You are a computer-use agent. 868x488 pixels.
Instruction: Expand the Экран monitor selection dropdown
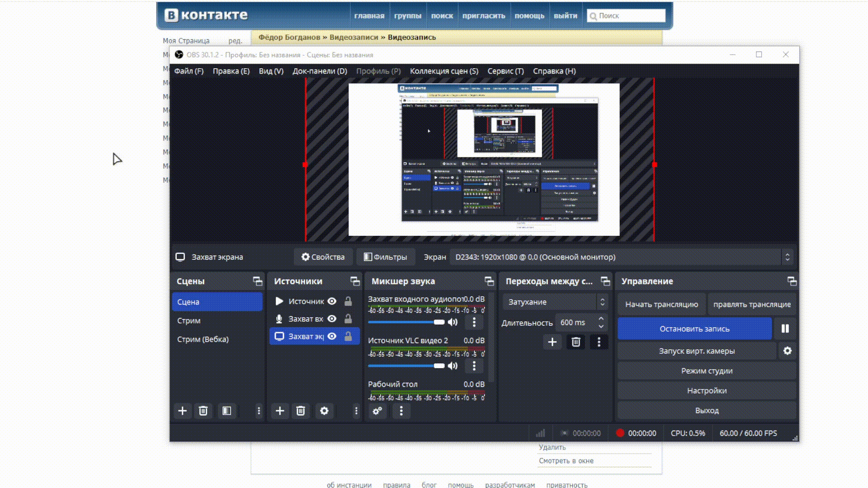tap(787, 257)
